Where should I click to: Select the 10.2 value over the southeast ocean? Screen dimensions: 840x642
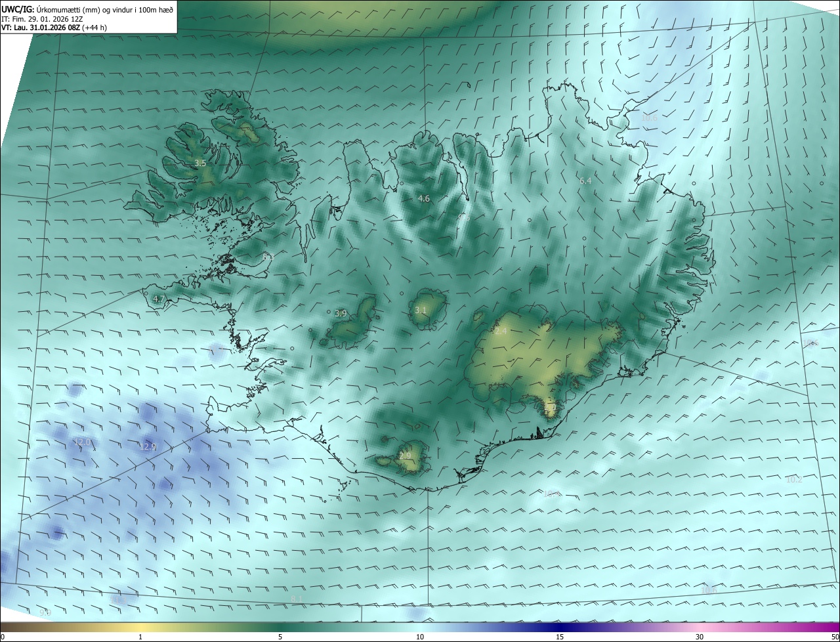(794, 480)
